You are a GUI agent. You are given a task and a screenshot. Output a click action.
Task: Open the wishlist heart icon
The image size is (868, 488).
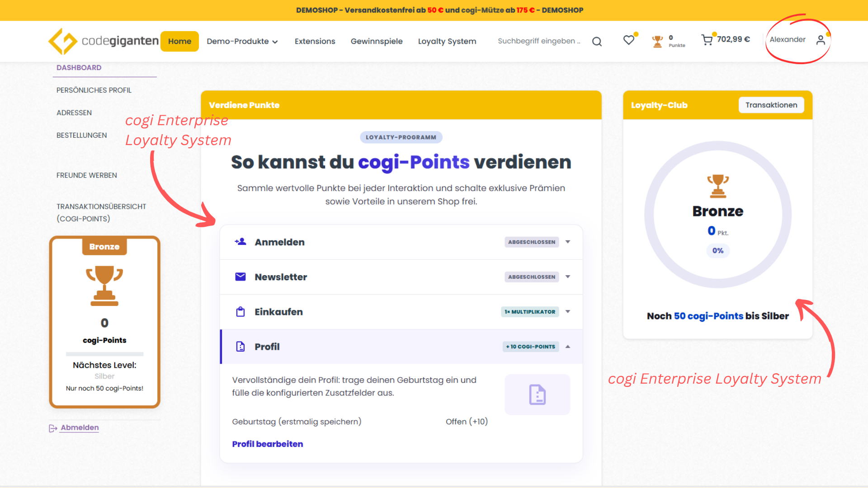pos(628,40)
